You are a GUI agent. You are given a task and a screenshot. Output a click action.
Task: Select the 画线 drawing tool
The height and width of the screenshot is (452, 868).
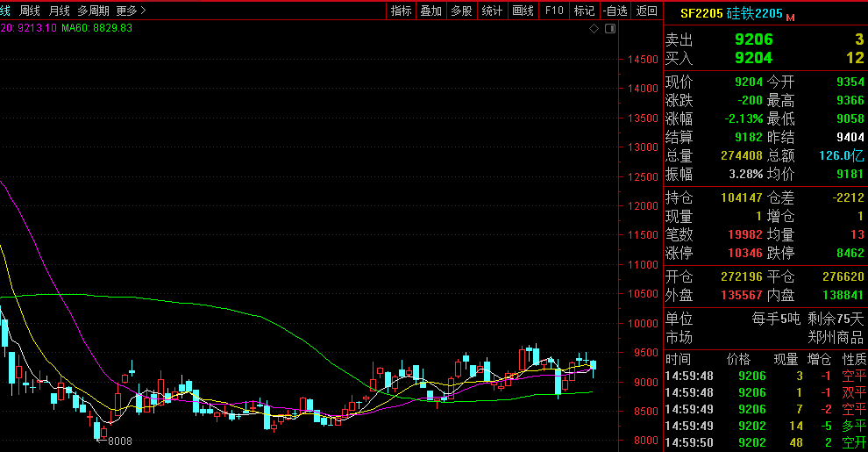pos(523,11)
